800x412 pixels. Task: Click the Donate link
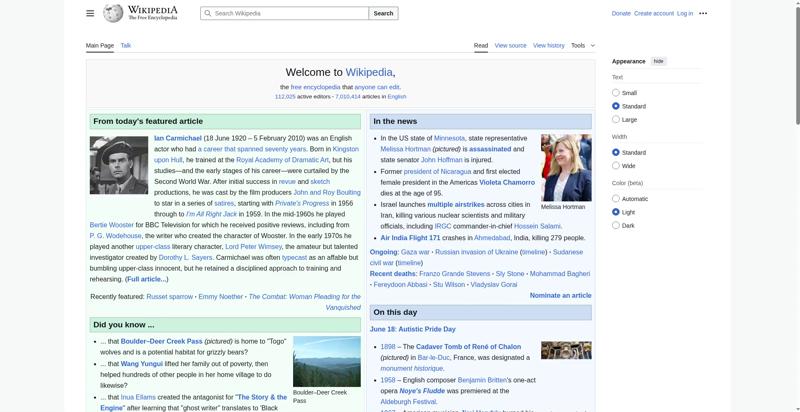621,13
